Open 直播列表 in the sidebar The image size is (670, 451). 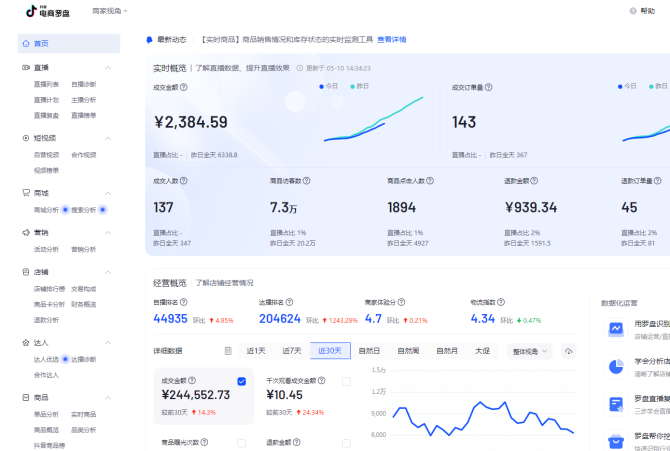(x=47, y=84)
